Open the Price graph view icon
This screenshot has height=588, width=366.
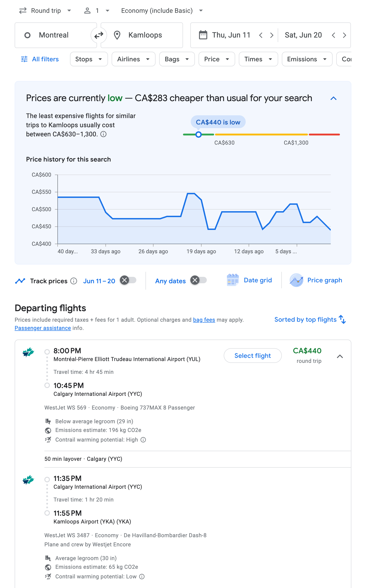click(x=296, y=280)
